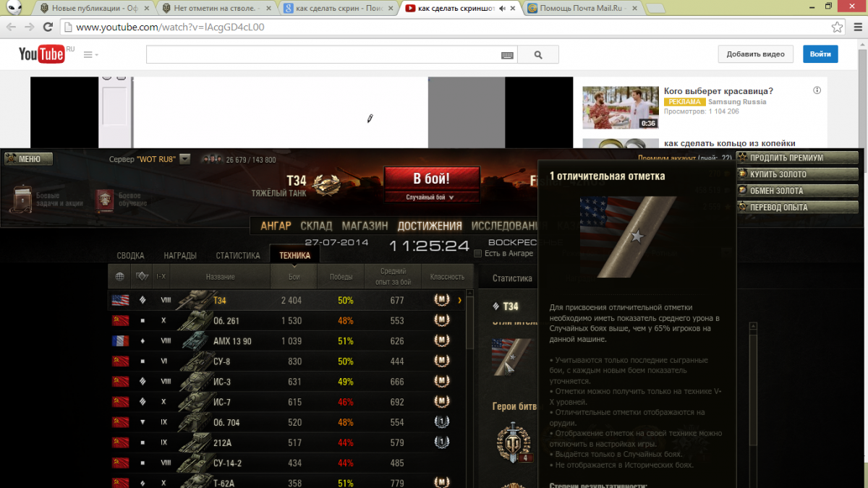868x488 pixels.
Task: Select the T34 vehicle row name
Action: tap(220, 300)
